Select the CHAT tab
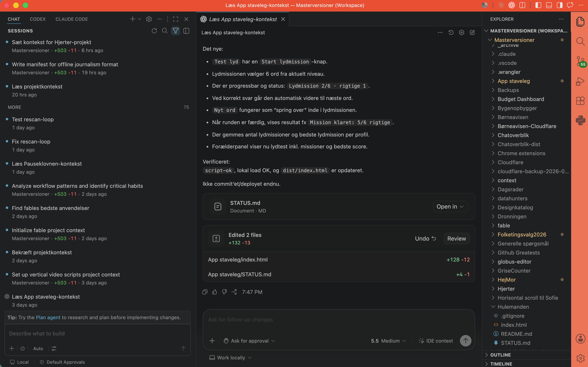Image resolution: width=588 pixels, height=367 pixels. pos(14,19)
